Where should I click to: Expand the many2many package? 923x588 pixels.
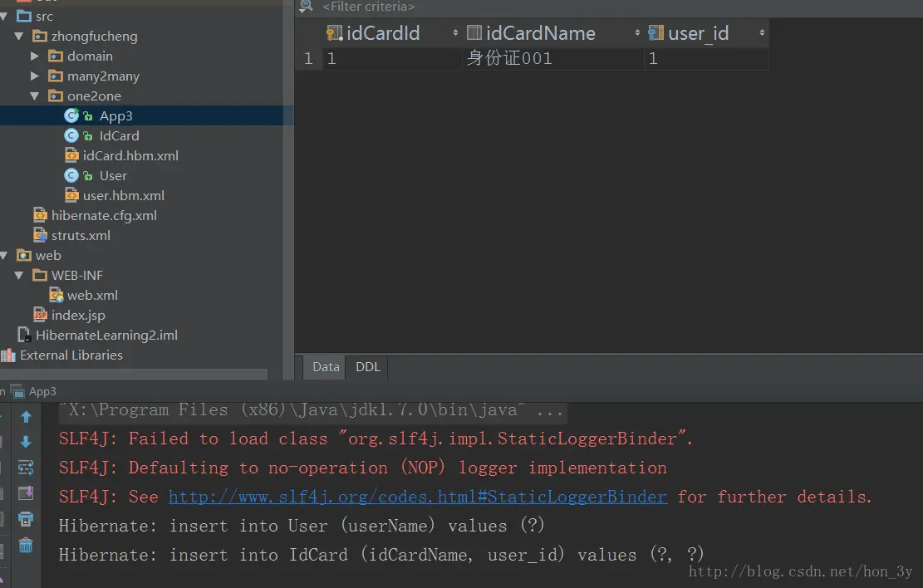point(35,76)
